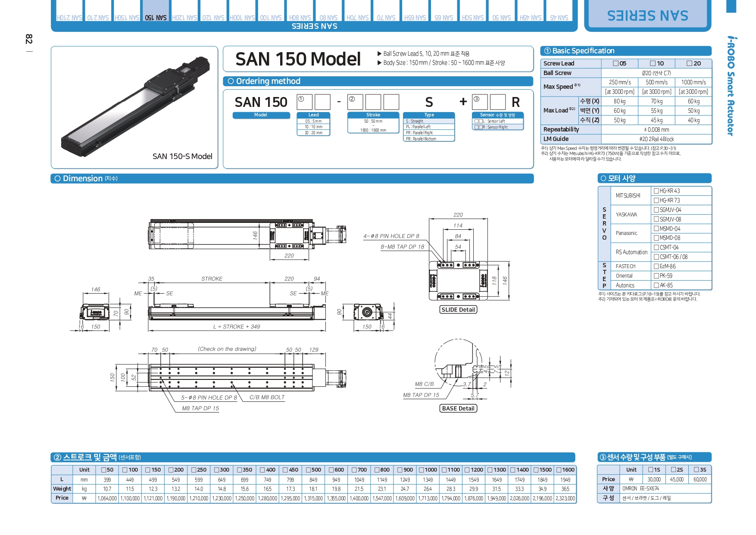Check the 3S sensor quantity box
The image size is (756, 535).
[x=697, y=469]
